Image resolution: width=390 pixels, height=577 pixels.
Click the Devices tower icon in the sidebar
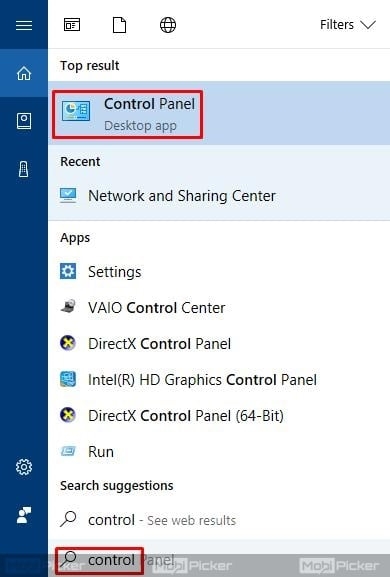pyautogui.click(x=24, y=170)
